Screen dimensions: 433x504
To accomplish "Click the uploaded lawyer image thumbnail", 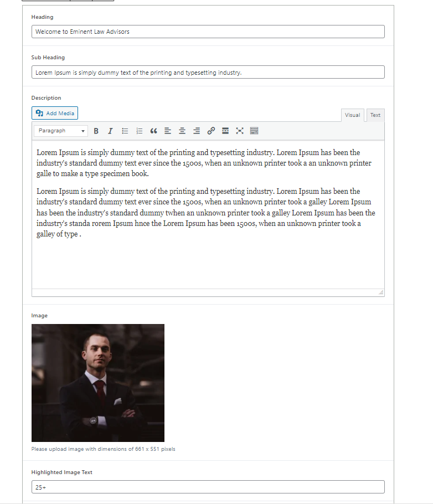I will pyautogui.click(x=97, y=383).
